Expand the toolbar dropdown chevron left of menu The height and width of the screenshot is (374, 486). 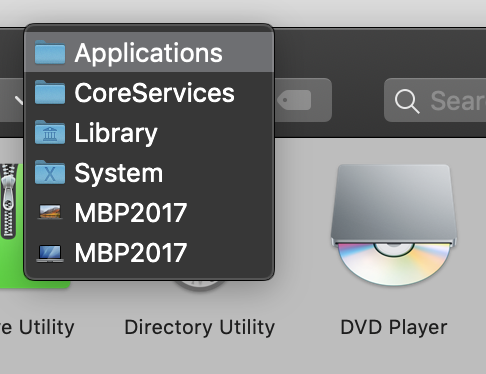tap(19, 100)
